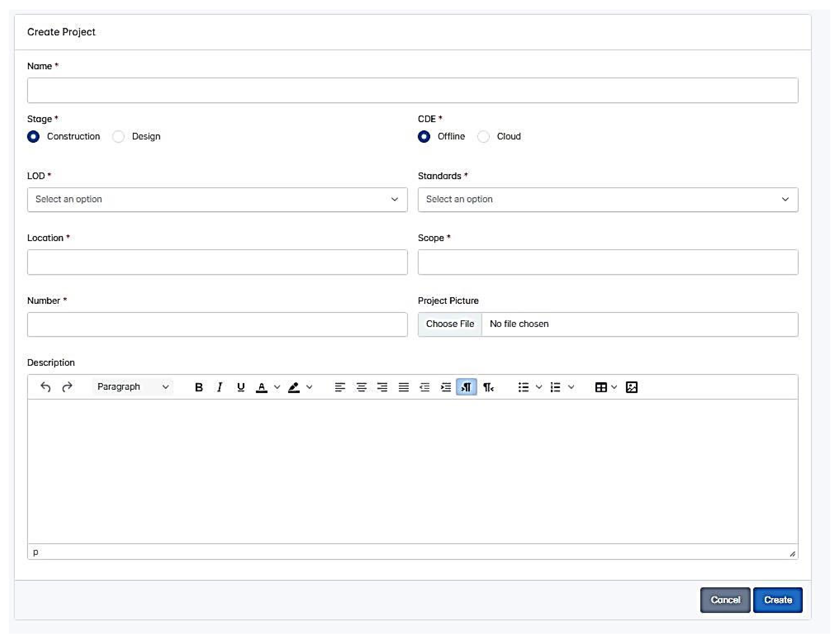
Task: Expand the Standards select box
Action: coord(608,199)
